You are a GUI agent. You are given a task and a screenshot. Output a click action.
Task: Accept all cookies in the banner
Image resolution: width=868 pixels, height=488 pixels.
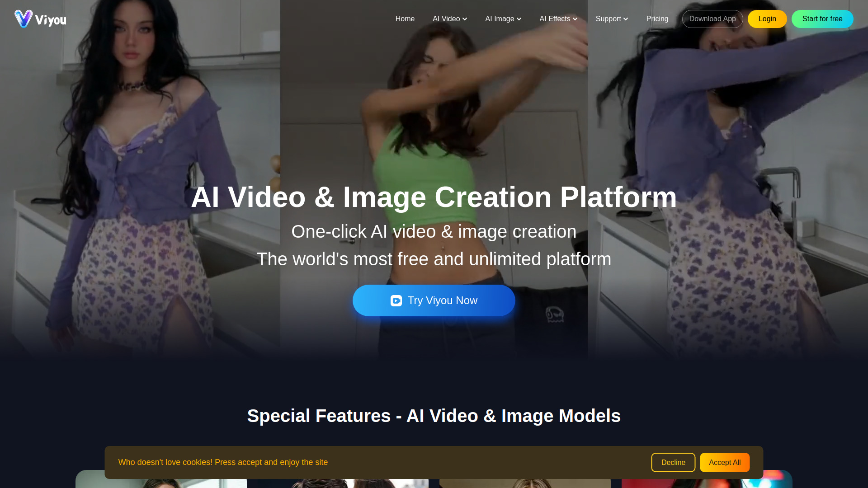pos(724,462)
